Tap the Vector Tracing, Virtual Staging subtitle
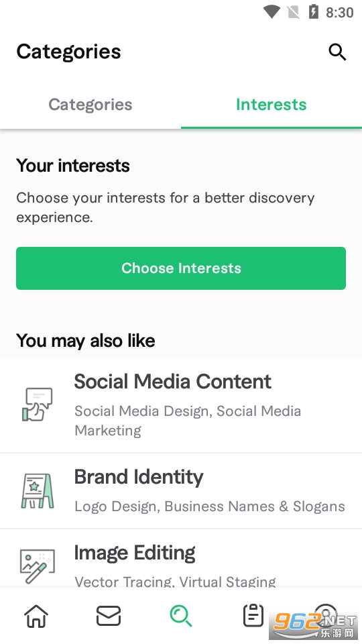This screenshot has width=362, height=644. click(x=175, y=582)
